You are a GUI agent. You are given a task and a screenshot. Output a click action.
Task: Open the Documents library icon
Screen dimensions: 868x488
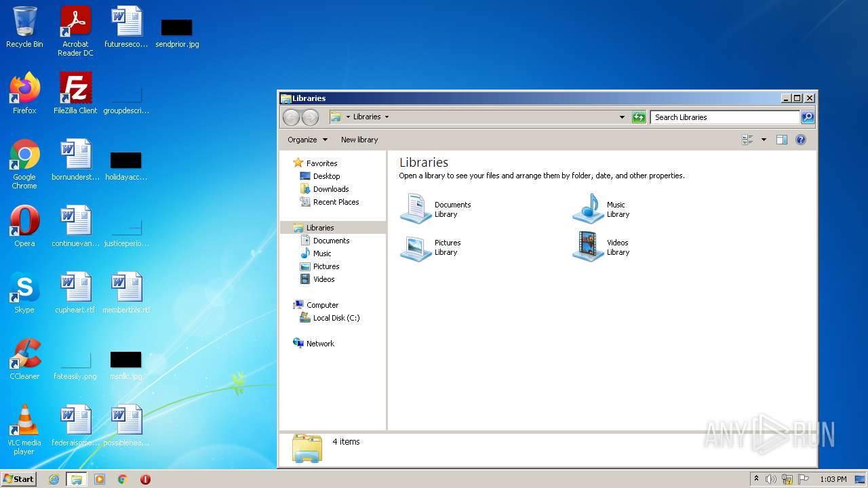pos(416,209)
